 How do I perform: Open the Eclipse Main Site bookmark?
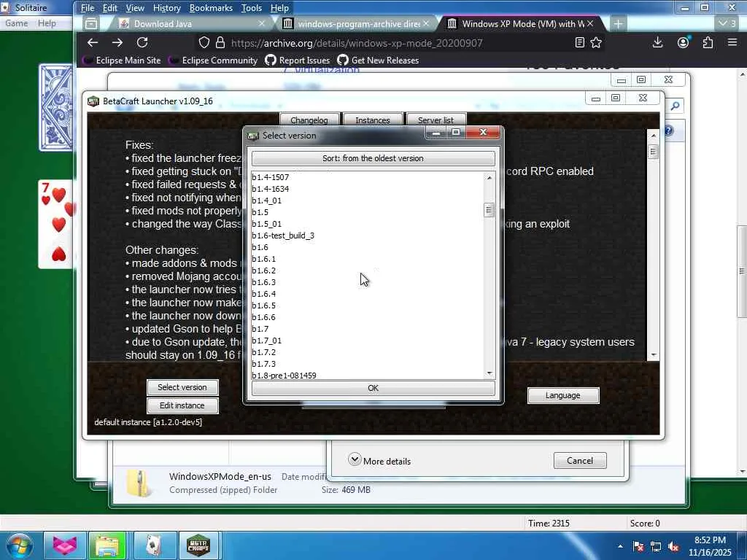pos(122,61)
